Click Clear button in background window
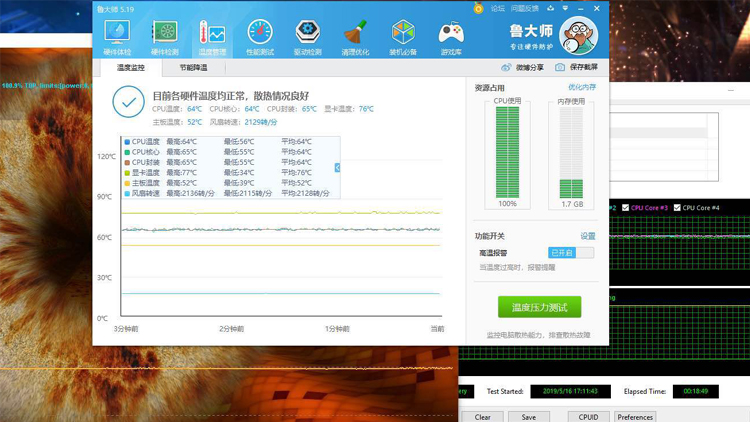The height and width of the screenshot is (422, 750). pyautogui.click(x=483, y=417)
